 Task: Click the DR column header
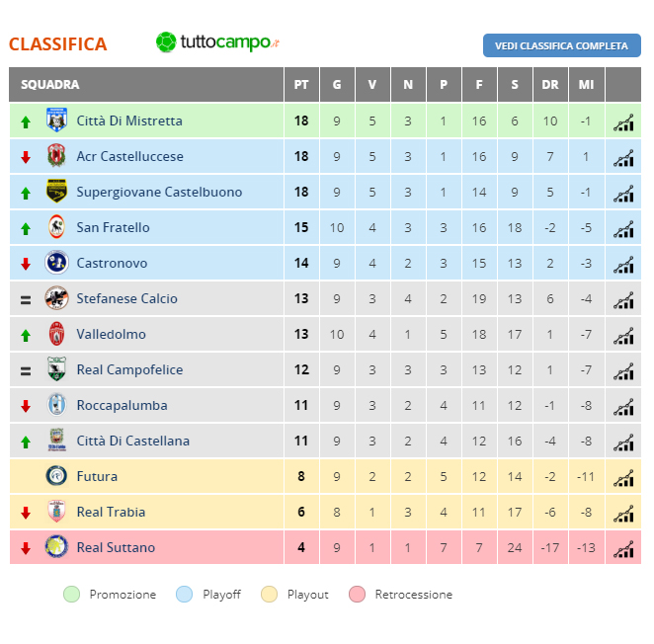[x=550, y=85]
